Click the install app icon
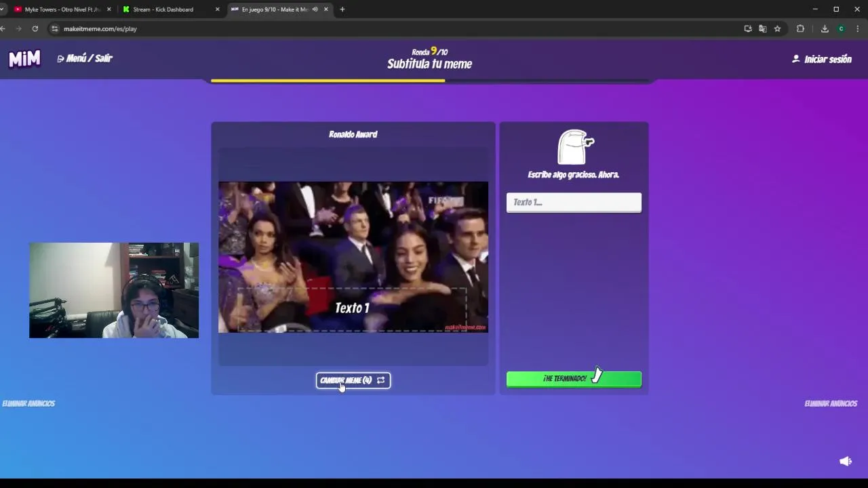 tap(748, 28)
